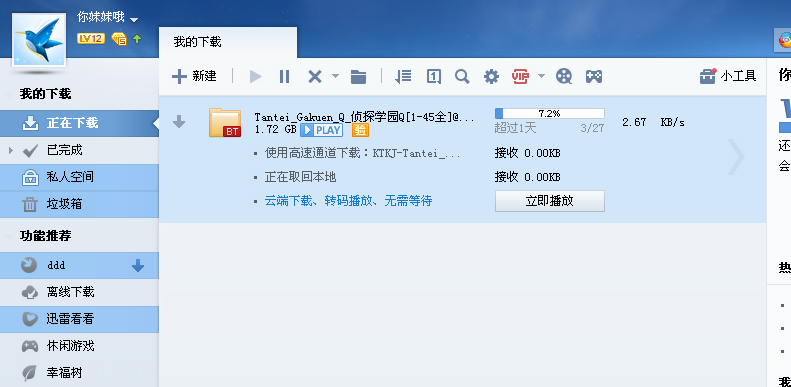The height and width of the screenshot is (387, 791).
Task: Open 私人空间 in the sidebar
Action: 79,177
